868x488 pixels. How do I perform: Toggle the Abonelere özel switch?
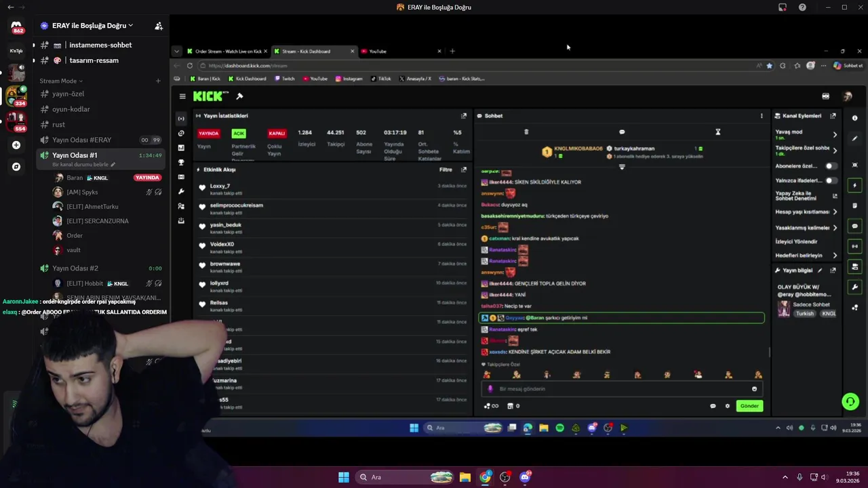click(x=831, y=166)
